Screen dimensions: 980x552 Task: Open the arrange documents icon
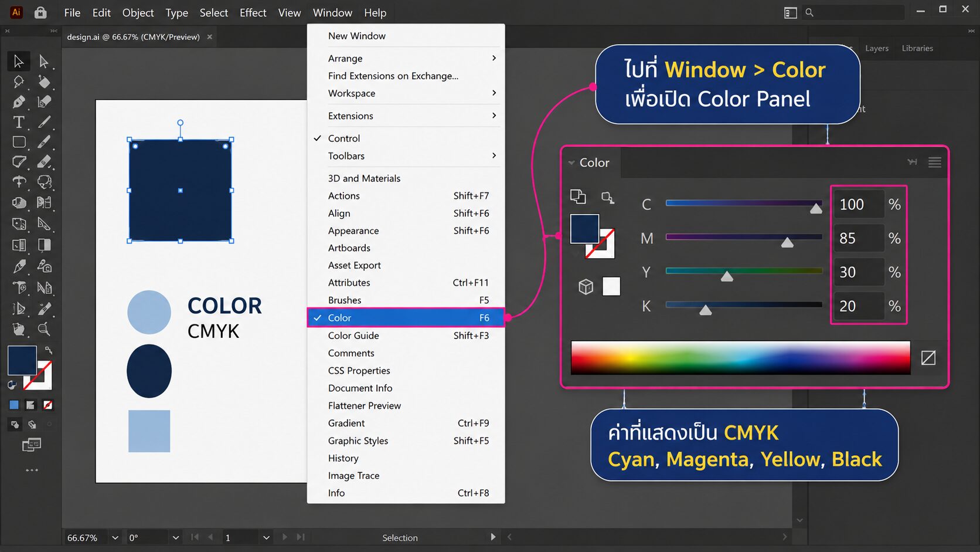[790, 12]
